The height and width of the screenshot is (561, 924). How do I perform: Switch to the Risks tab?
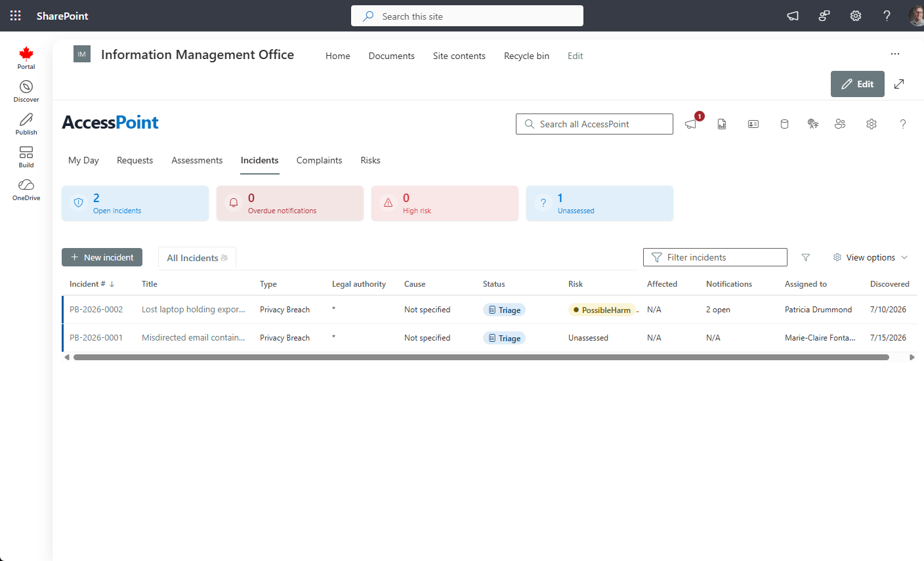370,160
